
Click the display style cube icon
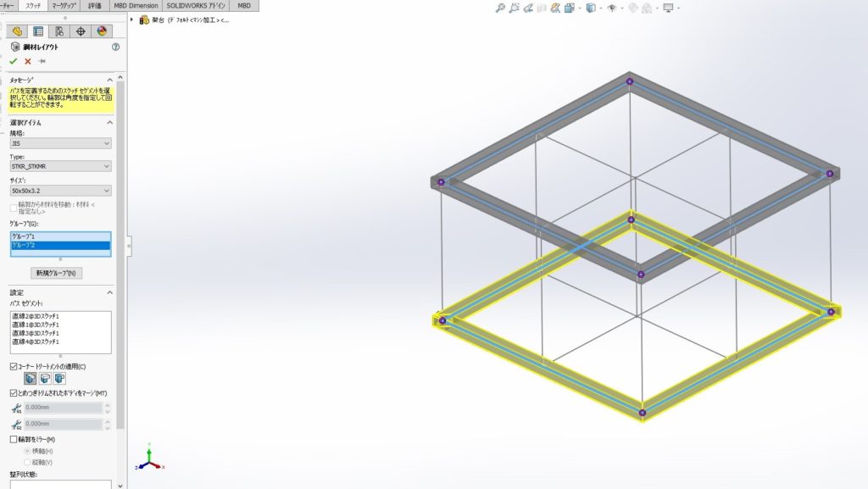tap(592, 8)
